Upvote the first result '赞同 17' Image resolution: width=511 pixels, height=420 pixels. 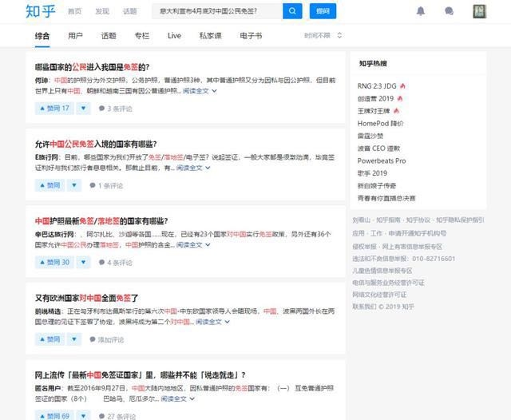click(x=53, y=108)
